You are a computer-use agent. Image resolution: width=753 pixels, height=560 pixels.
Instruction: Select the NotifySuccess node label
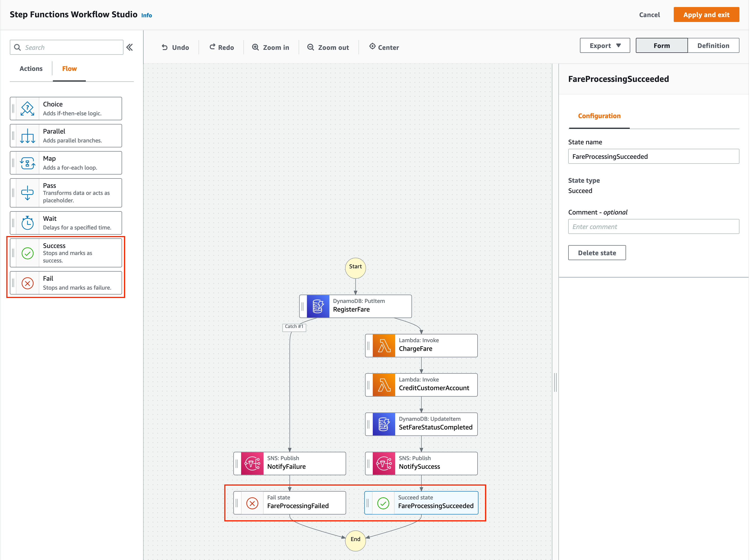[x=419, y=467]
